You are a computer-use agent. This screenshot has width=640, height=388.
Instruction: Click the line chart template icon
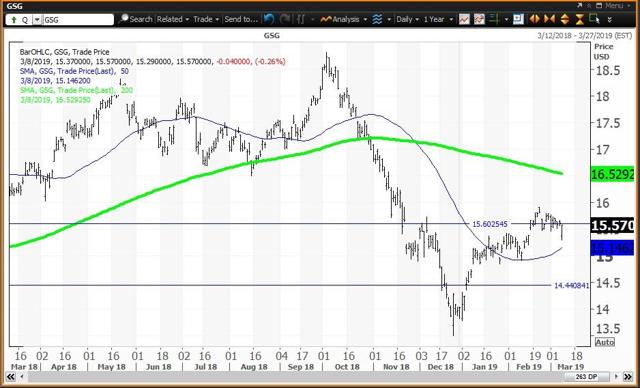point(464,19)
